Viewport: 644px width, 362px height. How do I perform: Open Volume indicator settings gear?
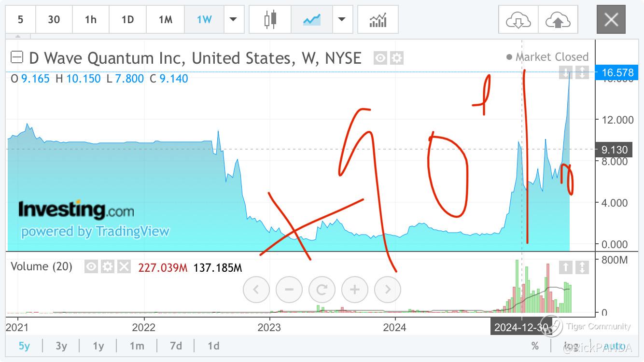(108, 266)
